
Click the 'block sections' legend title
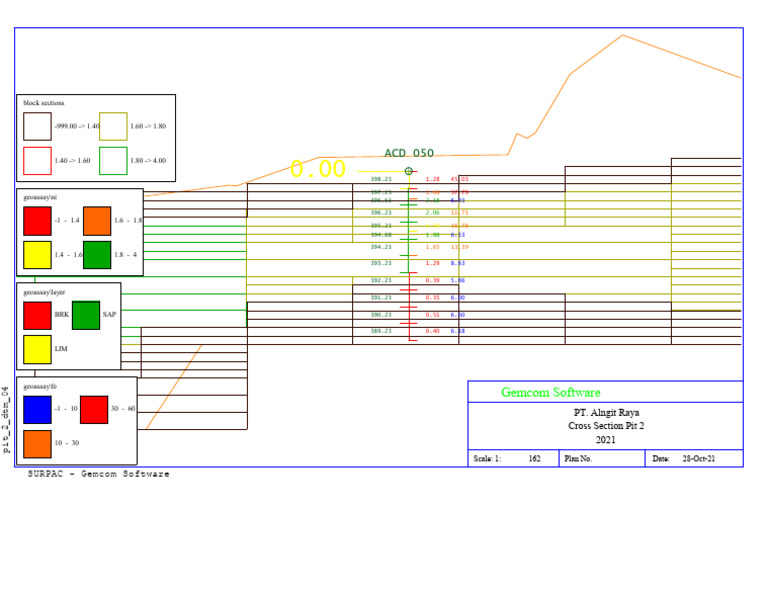pyautogui.click(x=44, y=103)
